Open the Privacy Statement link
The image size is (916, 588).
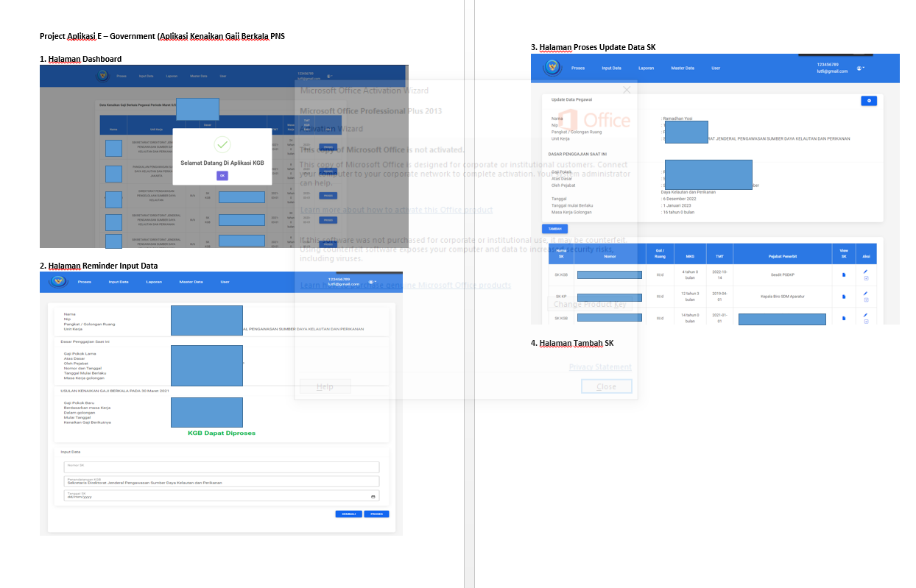pyautogui.click(x=600, y=366)
